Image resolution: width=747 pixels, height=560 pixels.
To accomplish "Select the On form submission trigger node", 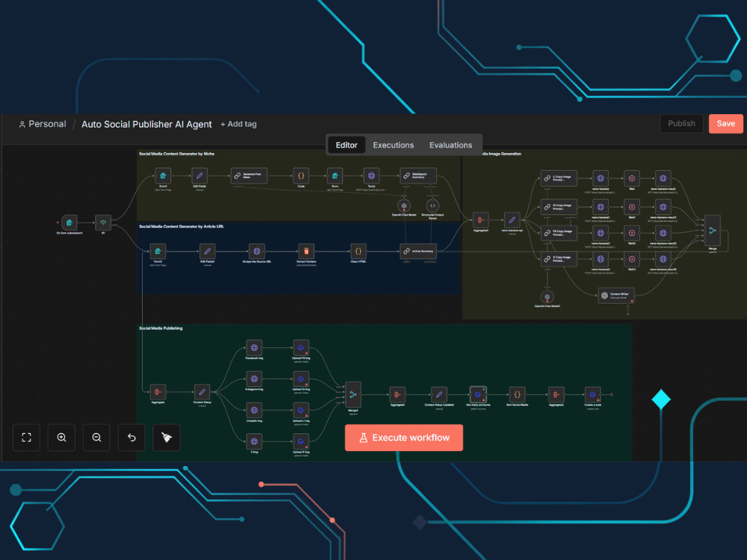I will tap(69, 223).
